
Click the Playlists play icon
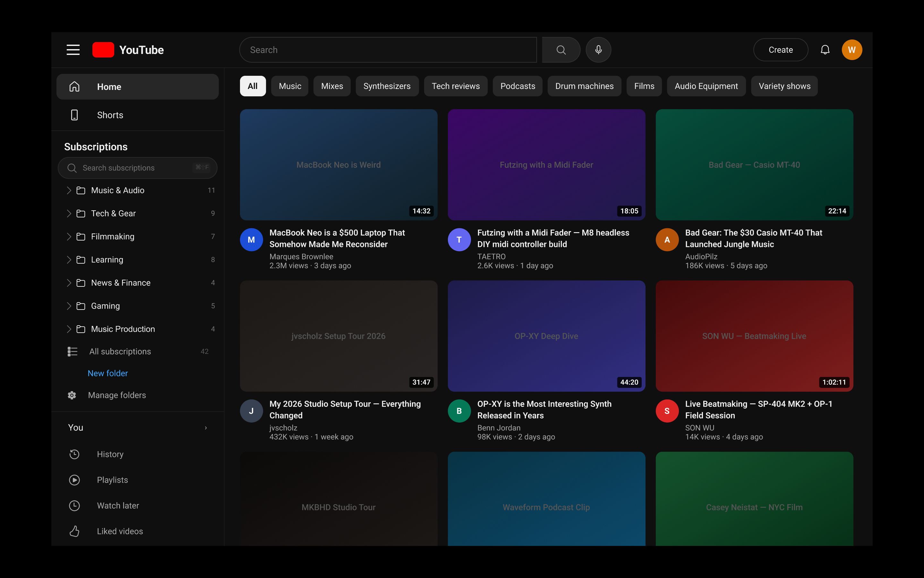(x=74, y=480)
